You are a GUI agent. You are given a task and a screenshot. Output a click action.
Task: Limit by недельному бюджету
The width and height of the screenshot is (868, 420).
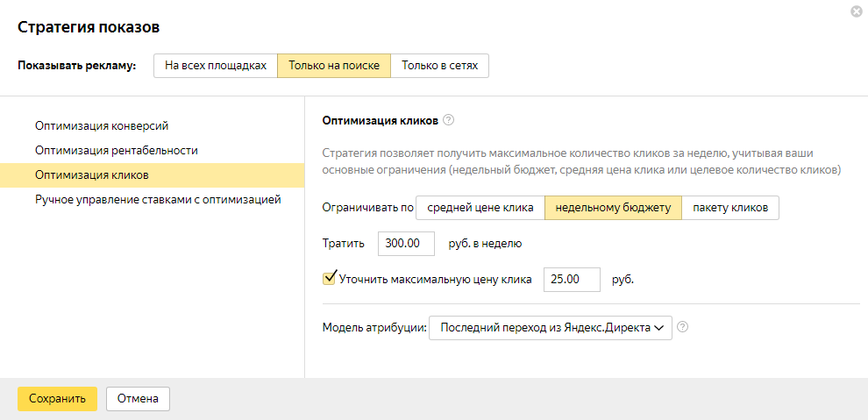click(x=613, y=208)
